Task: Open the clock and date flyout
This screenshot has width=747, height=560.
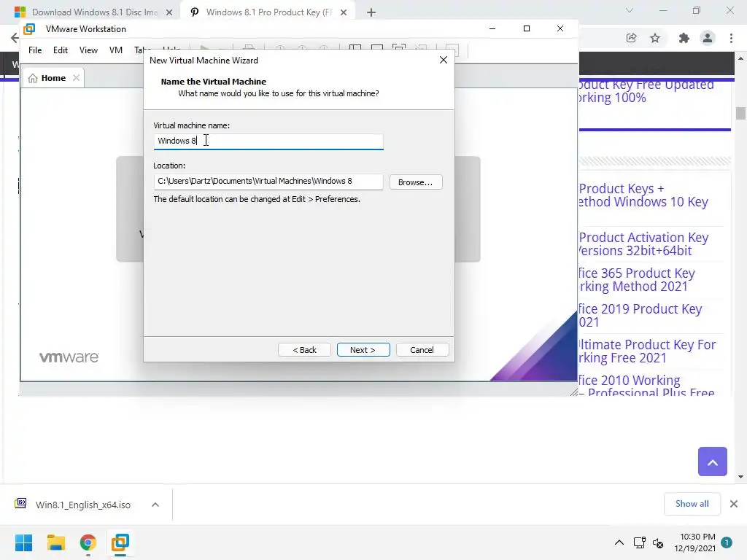Action: point(694,542)
